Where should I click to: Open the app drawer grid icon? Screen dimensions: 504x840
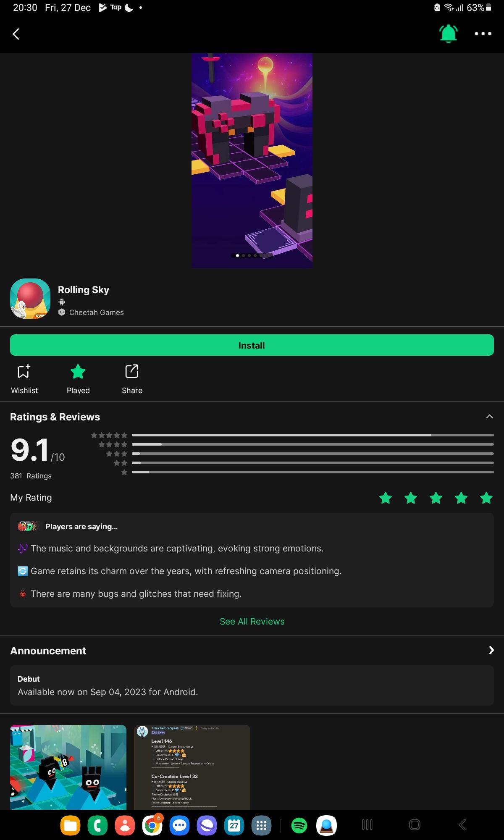261,825
